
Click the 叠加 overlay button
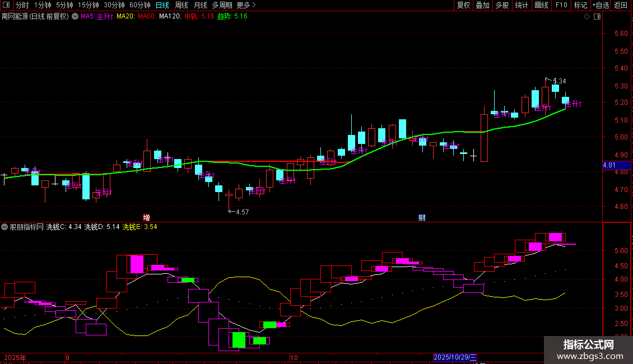click(x=482, y=5)
